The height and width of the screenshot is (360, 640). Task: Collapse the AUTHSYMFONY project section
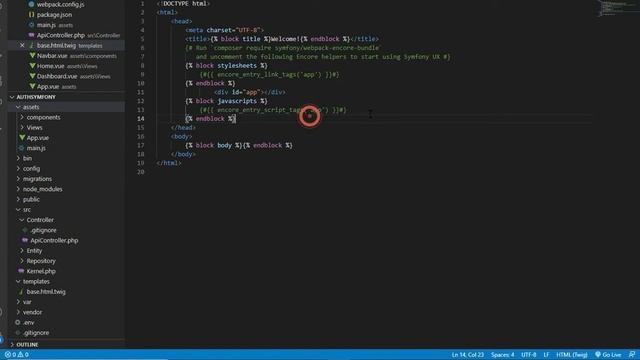click(x=36, y=97)
